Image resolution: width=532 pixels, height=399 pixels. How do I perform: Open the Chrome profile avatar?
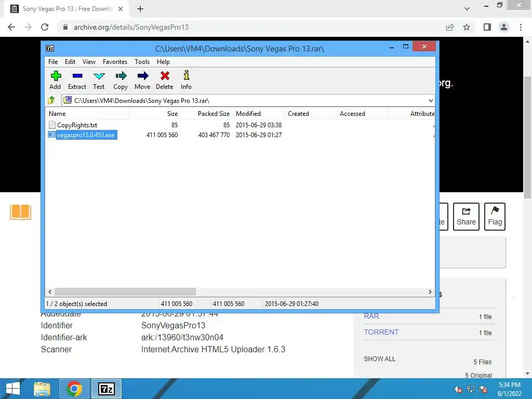coord(504,27)
